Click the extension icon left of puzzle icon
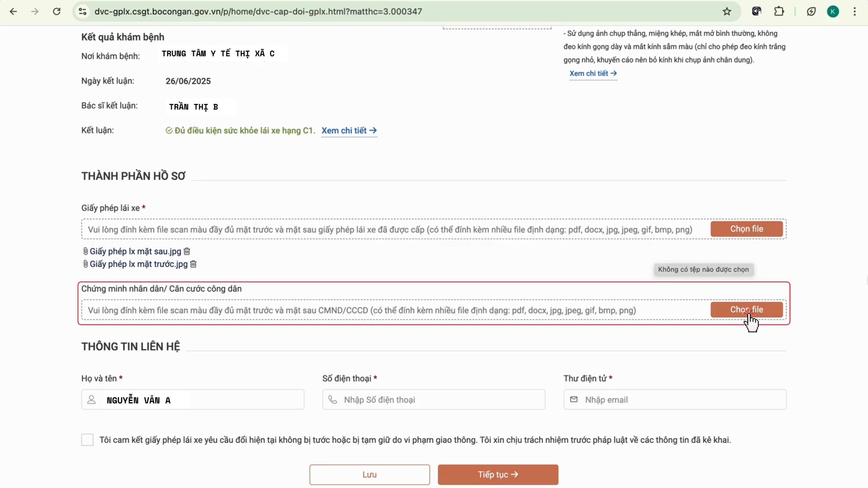This screenshot has height=488, width=868. coord(757,12)
